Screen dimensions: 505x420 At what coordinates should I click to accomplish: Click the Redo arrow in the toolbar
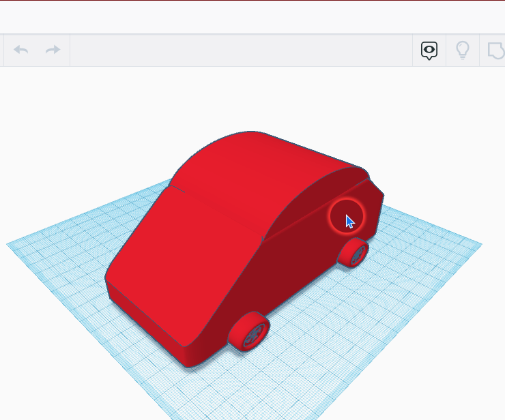point(53,50)
